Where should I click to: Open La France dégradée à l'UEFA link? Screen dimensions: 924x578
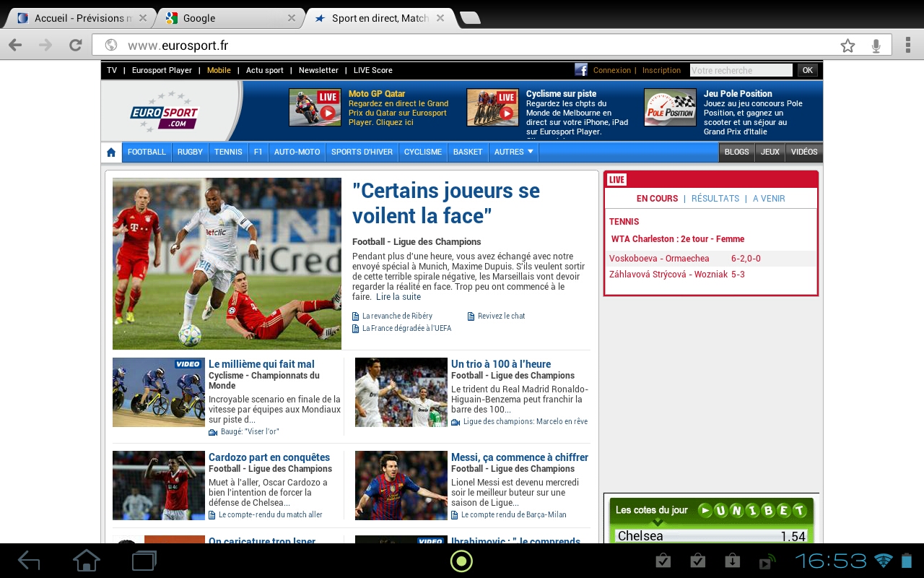(x=406, y=329)
